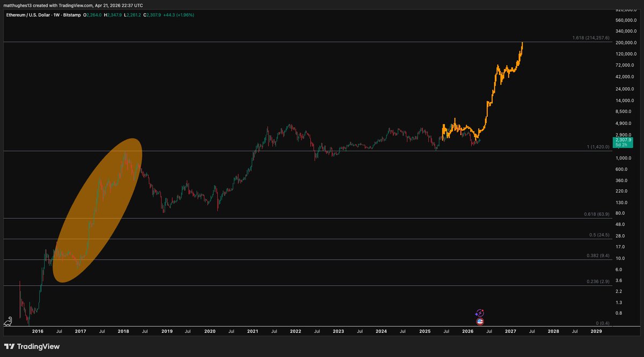Viewport: 644px width, 357px height.
Task: Click the 0.236 (2.9) Fibonacci label
Action: (x=598, y=281)
